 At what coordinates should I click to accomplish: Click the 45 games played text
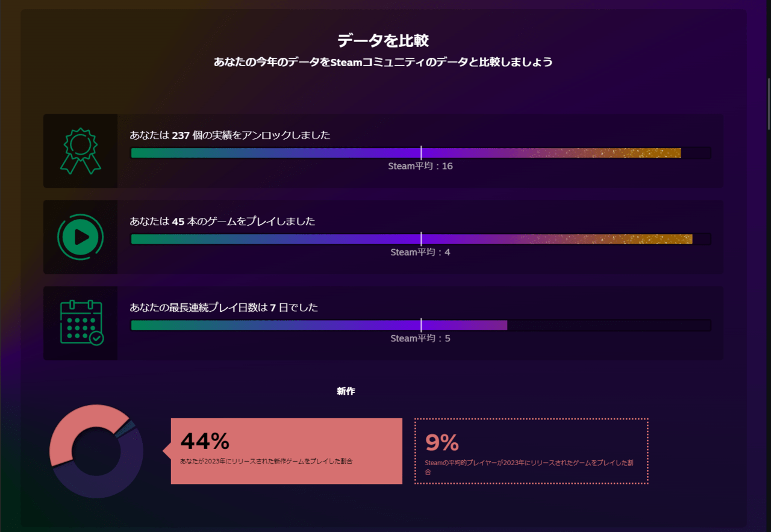[x=222, y=221]
